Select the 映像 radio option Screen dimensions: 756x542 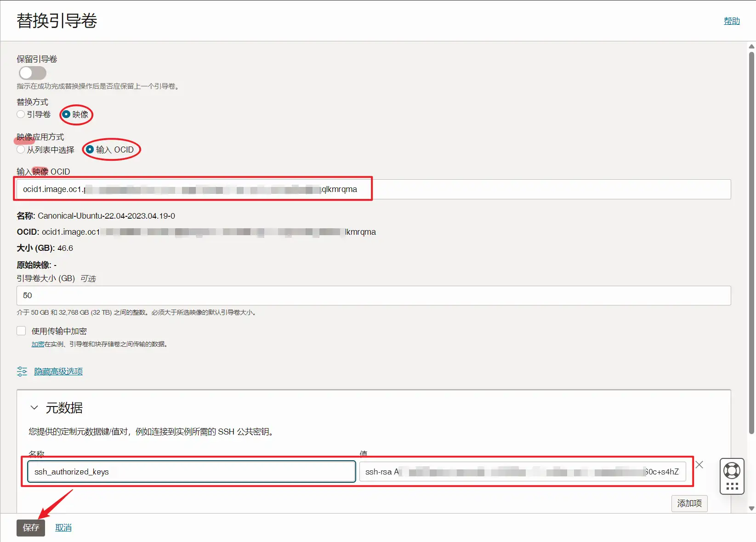pos(66,114)
